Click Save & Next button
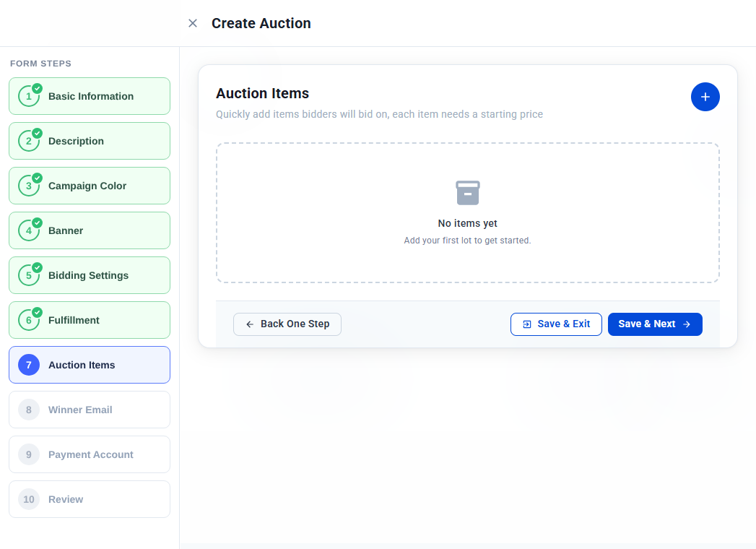This screenshot has height=549, width=756. 655,324
